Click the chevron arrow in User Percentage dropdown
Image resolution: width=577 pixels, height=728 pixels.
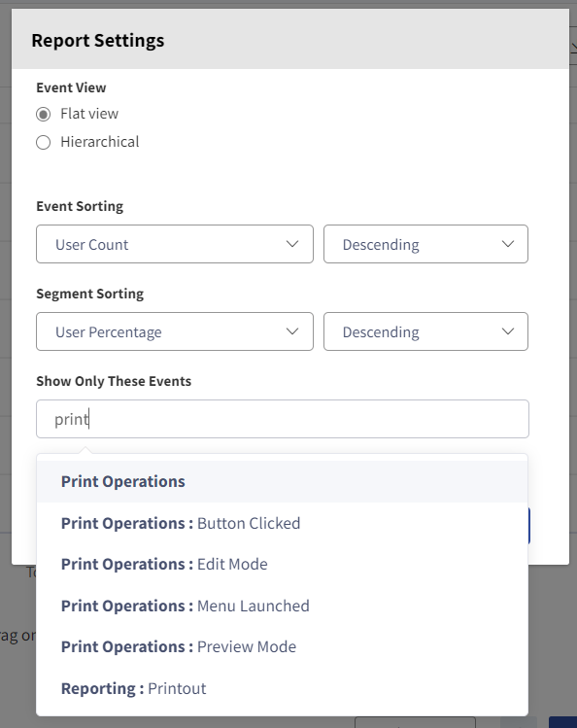click(292, 331)
